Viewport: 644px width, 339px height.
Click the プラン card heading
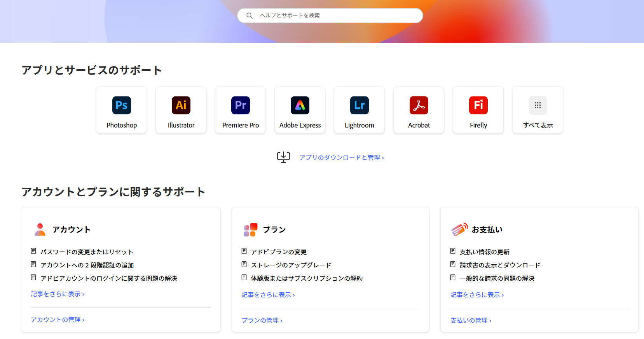pos(274,230)
